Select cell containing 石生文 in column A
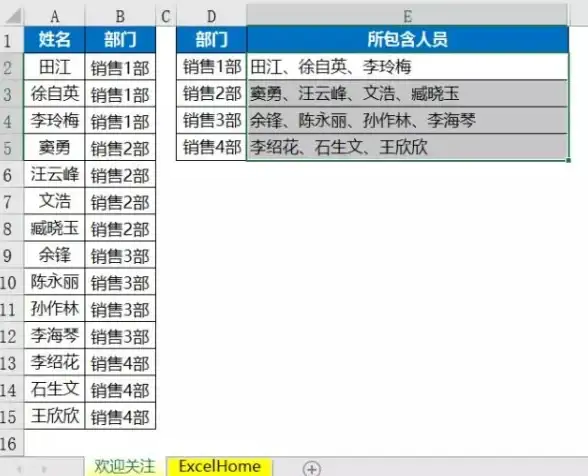The height and width of the screenshot is (476, 588). (55, 389)
